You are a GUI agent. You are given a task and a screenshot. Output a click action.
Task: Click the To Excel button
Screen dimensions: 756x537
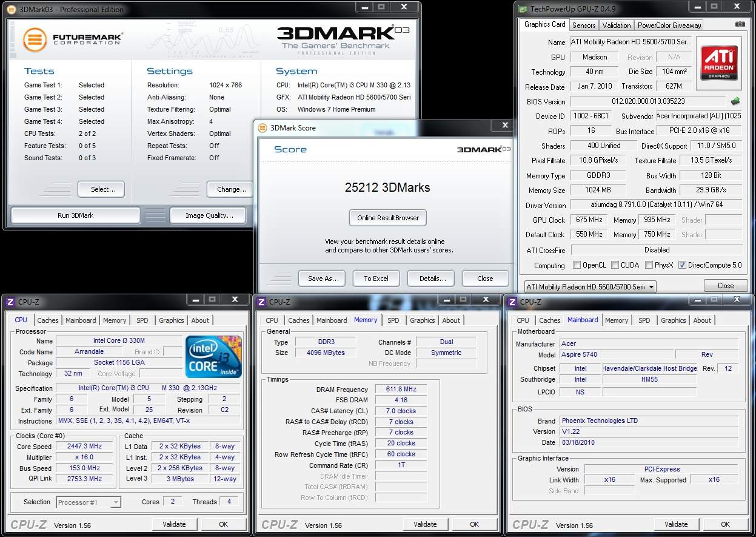pyautogui.click(x=376, y=279)
